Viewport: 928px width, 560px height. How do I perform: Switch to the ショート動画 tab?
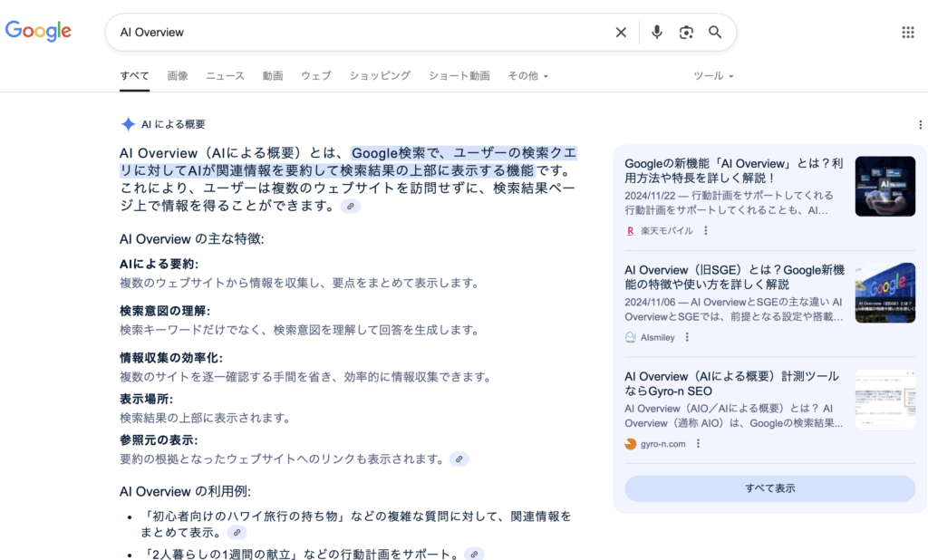(459, 76)
